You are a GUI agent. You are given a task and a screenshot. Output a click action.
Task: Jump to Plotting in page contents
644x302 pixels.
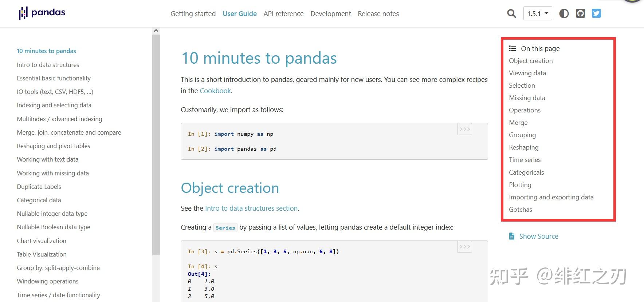point(520,185)
